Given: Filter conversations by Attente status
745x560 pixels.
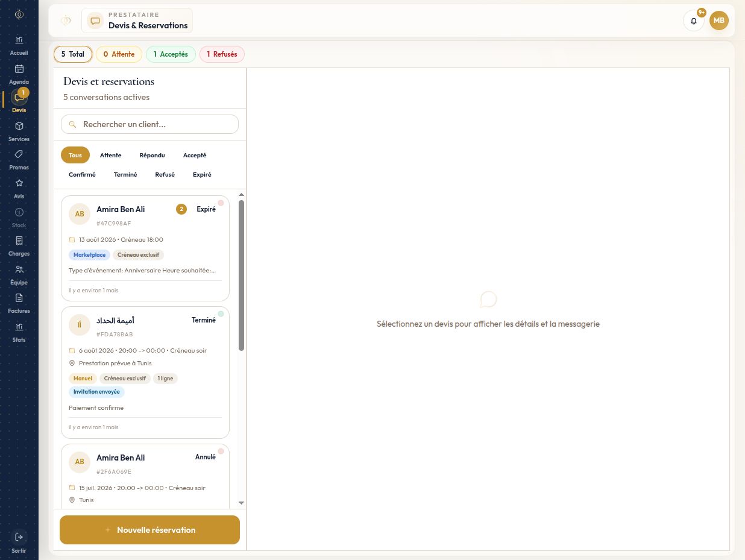Looking at the screenshot, I should (111, 156).
